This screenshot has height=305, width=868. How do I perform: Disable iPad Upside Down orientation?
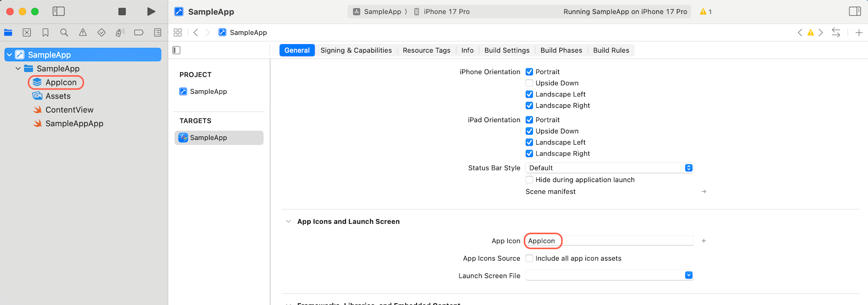(x=529, y=131)
